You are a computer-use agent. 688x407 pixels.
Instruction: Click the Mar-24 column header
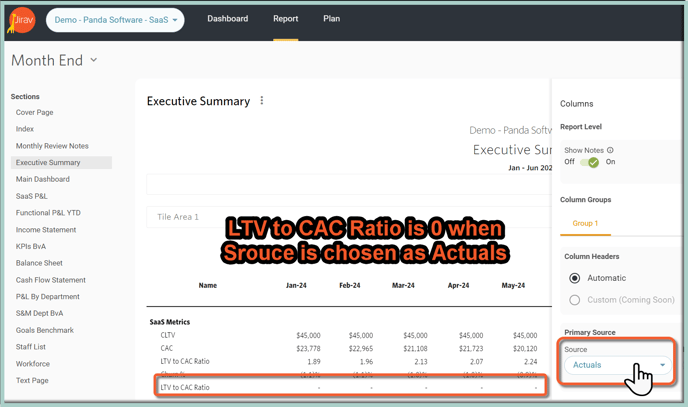pos(403,285)
